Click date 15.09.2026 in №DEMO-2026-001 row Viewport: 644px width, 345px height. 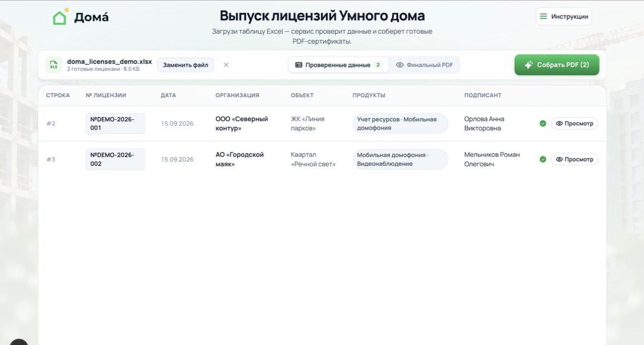coord(177,124)
